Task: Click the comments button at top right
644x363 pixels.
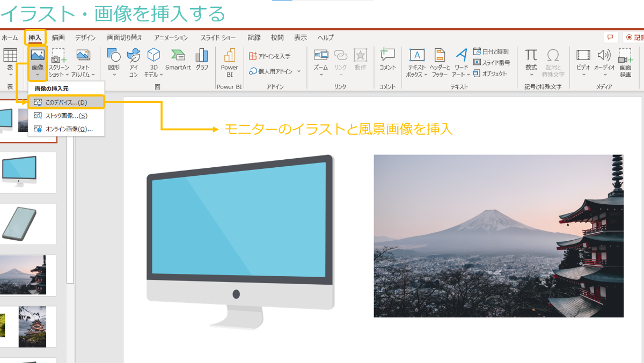Action: [x=610, y=38]
